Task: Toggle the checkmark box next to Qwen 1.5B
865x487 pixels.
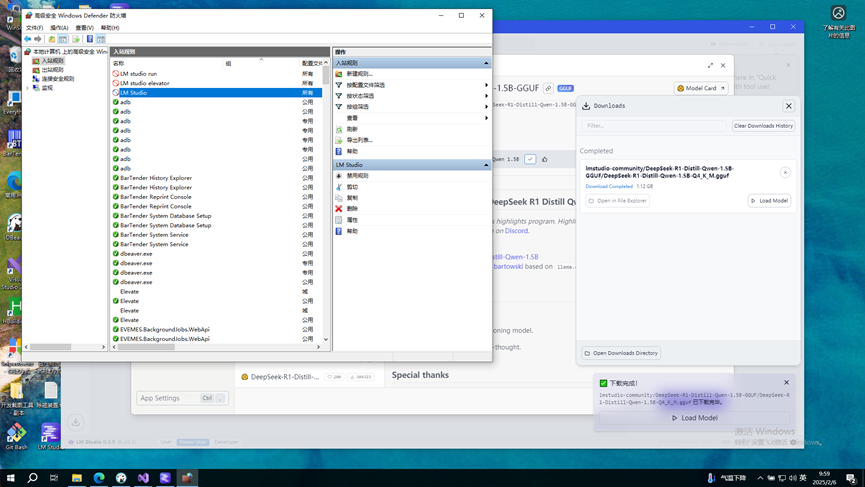Action: [x=530, y=159]
